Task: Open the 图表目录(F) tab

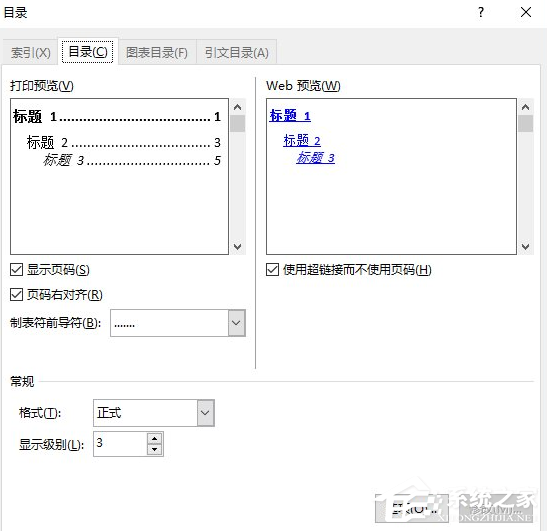Action: point(157,53)
